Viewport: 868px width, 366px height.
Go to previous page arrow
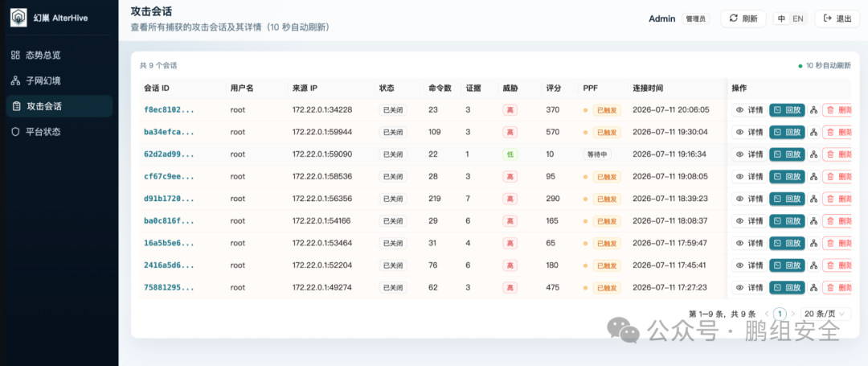point(767,314)
